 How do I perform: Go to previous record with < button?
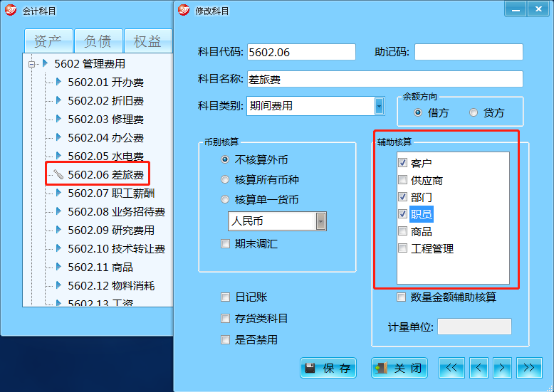coord(479,368)
